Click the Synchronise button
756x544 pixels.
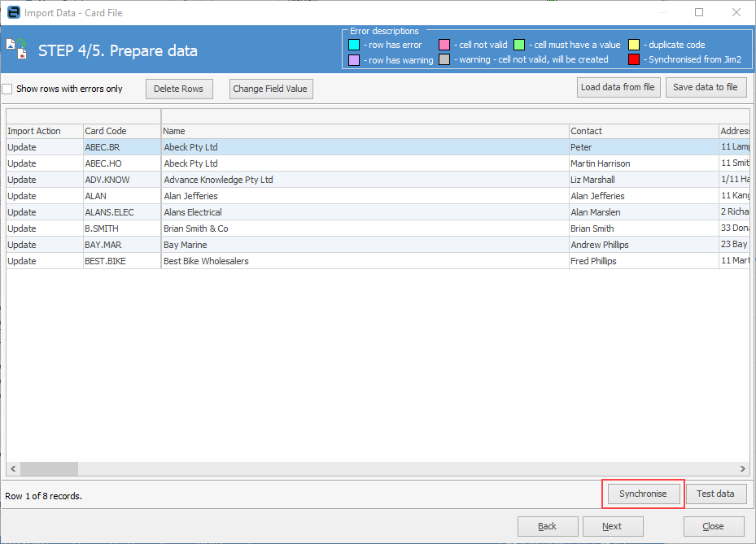[x=642, y=494]
